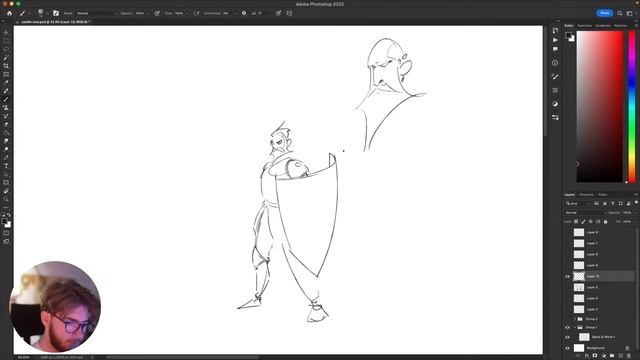
Task: Open symmetry paint options icon
Action: coord(289,13)
